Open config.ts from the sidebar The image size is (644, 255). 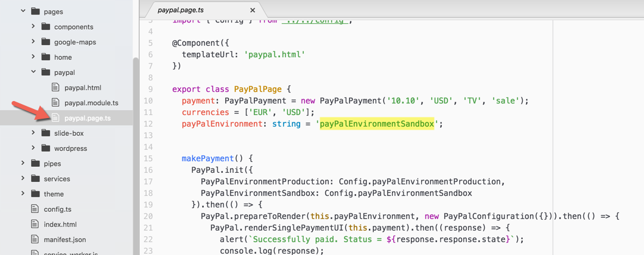click(x=57, y=209)
